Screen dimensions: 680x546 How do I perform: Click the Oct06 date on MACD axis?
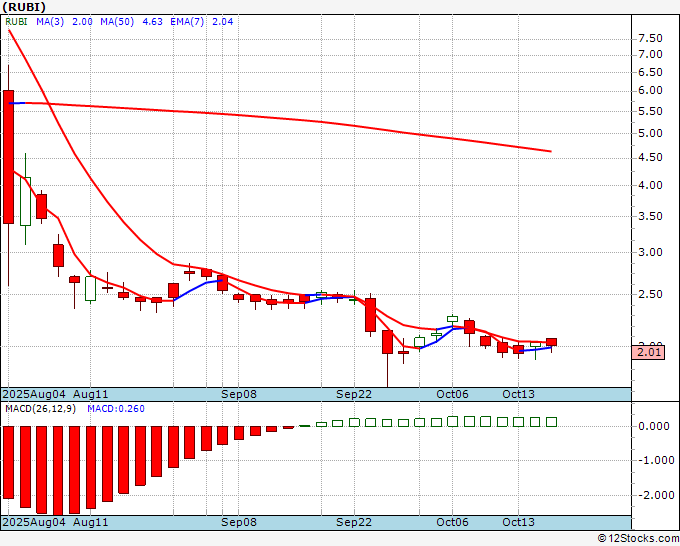pyautogui.click(x=452, y=523)
